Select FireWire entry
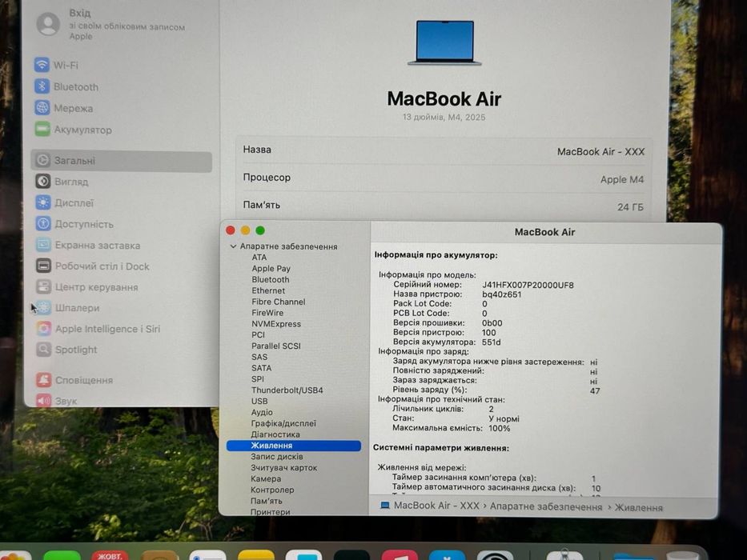Image resolution: width=747 pixels, height=560 pixels. 267,313
